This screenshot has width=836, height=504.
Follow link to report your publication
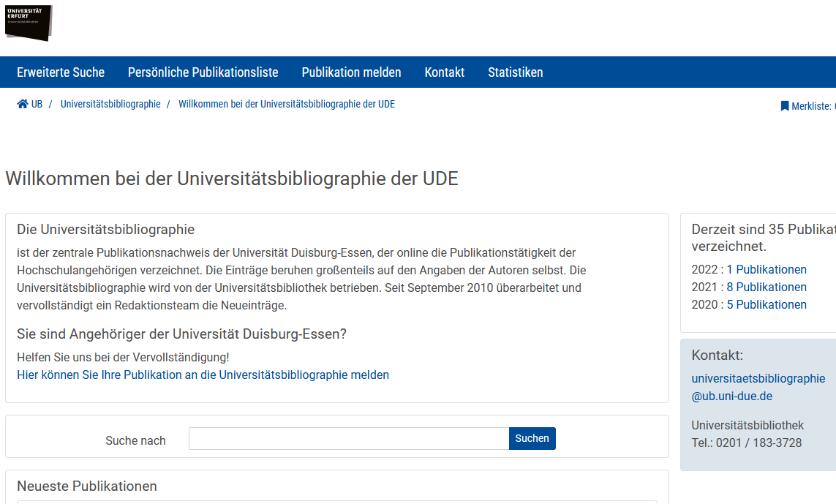(203, 375)
